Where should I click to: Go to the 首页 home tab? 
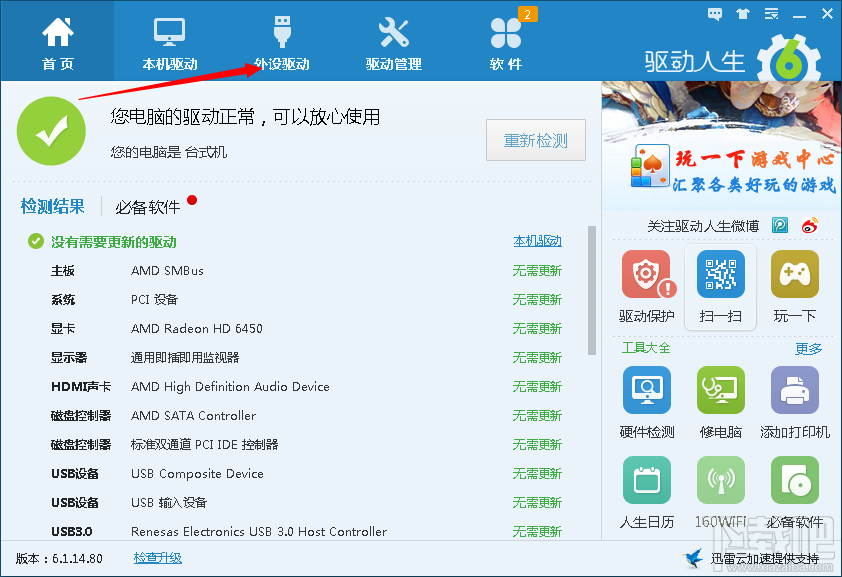[x=57, y=43]
